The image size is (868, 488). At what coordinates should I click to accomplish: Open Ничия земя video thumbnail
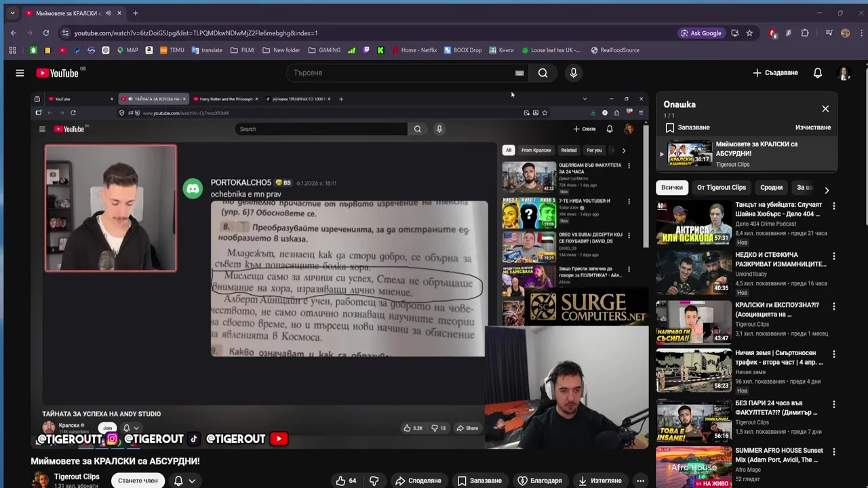click(x=693, y=370)
